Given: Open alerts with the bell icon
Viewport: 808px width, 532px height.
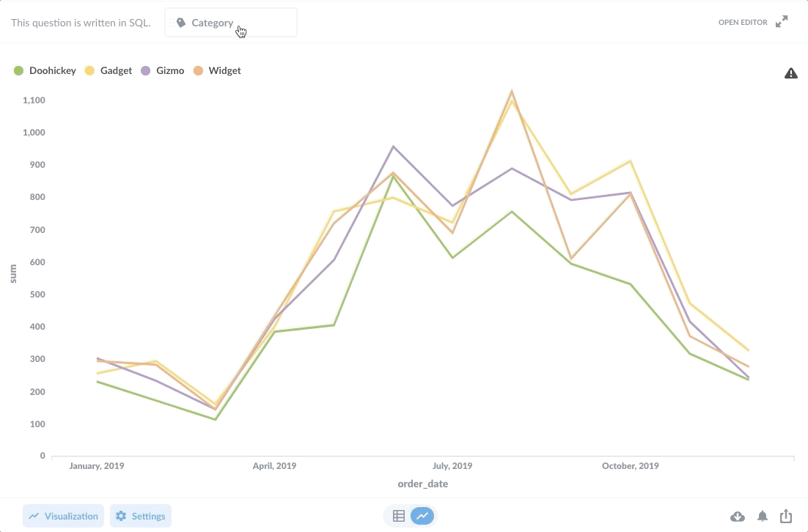Looking at the screenshot, I should point(763,517).
